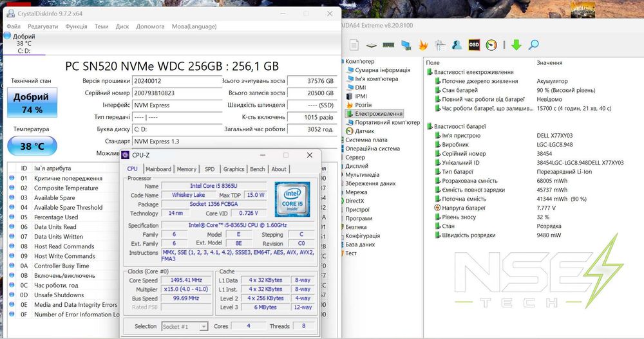This screenshot has height=339, width=644.
Task: Click the Добрий 74 % health status button
Action: point(32,103)
